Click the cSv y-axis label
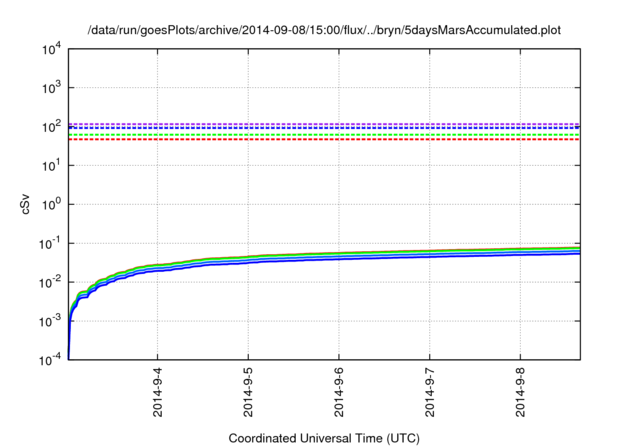 click(x=25, y=206)
